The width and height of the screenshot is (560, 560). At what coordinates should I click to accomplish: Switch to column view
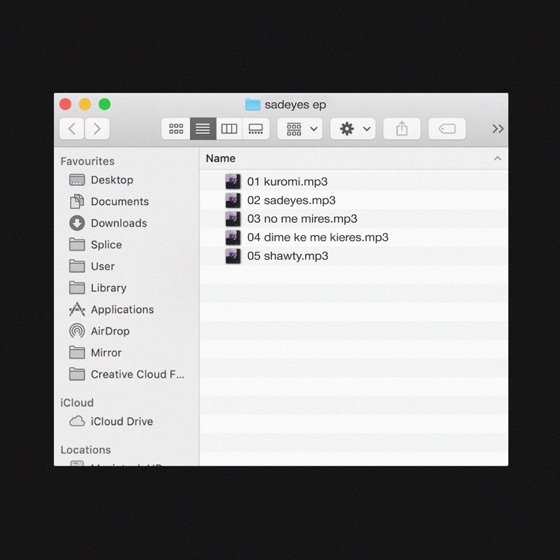point(229,129)
